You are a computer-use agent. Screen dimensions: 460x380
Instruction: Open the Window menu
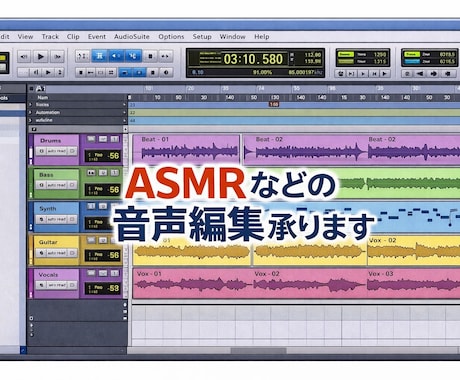(x=232, y=37)
